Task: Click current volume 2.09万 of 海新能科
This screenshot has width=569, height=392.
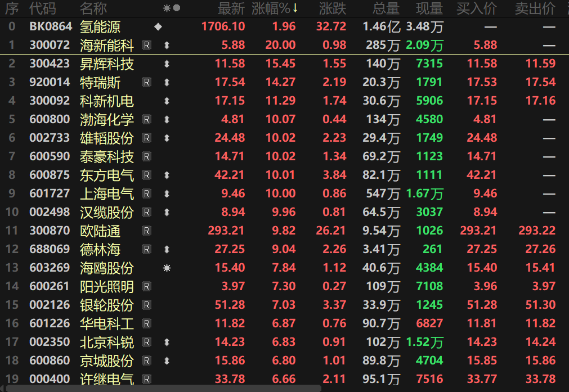Action: (x=424, y=46)
